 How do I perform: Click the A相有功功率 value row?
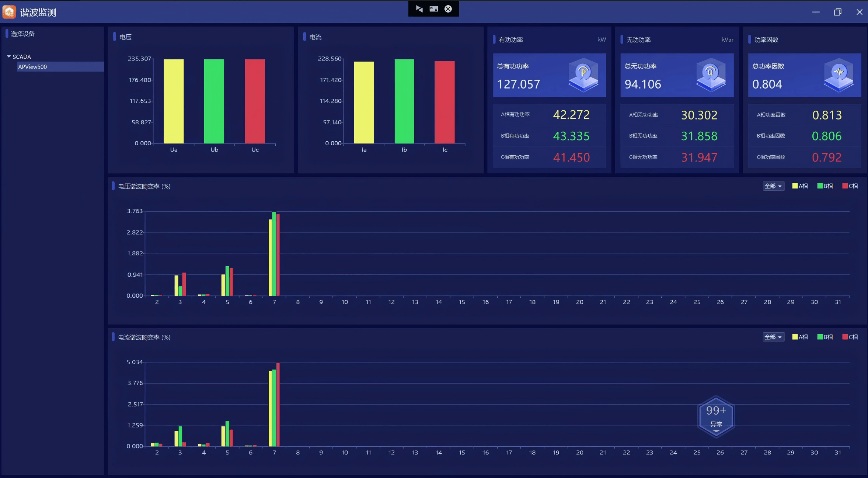tap(549, 115)
